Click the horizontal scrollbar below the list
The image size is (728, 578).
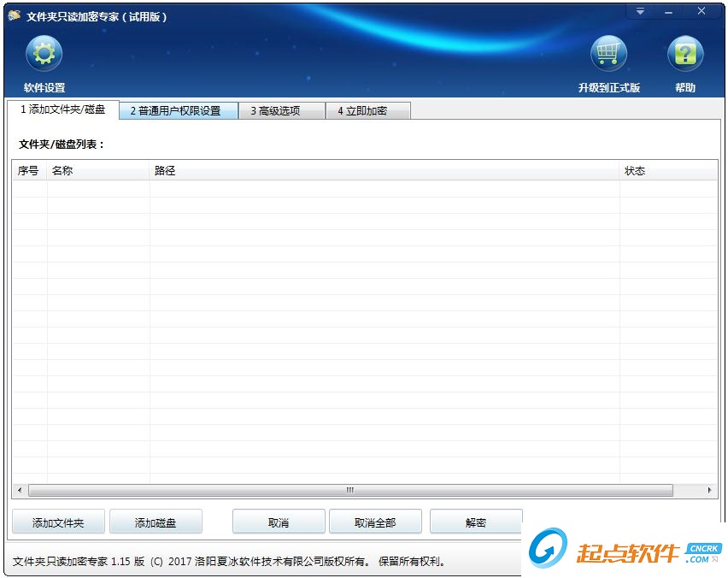click(x=349, y=490)
